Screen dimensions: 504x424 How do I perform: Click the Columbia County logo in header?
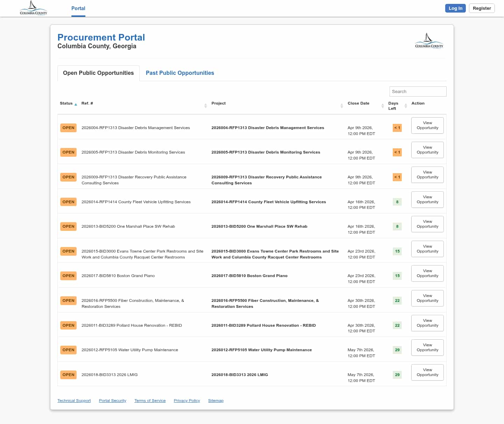coord(33,8)
